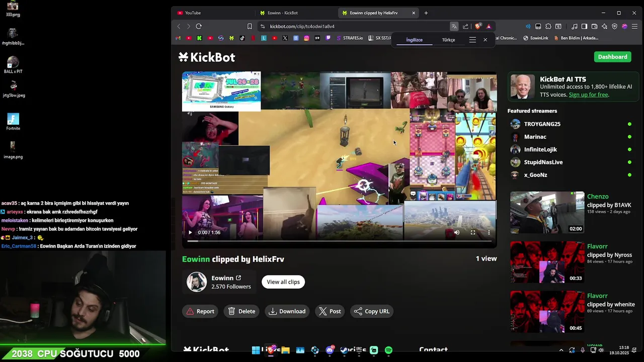Open Brave Shields lion icon
The height and width of the screenshot is (362, 644).
point(478,26)
